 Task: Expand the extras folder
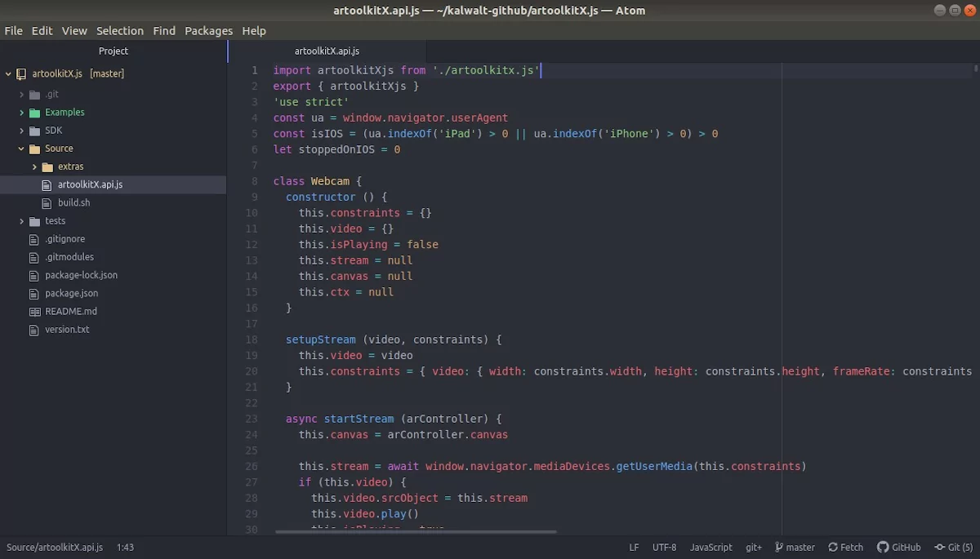click(x=34, y=166)
